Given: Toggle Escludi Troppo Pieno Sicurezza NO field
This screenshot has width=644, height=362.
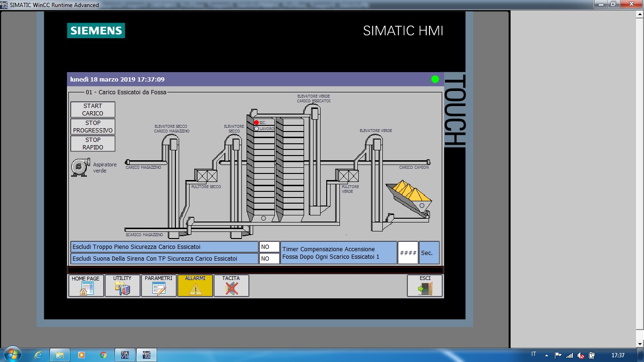Looking at the screenshot, I should coord(269,247).
